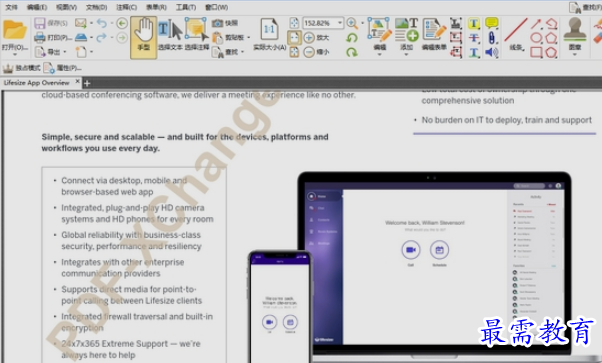Click the 快照 snapshot camera tool
602x363 pixels.
pos(225,23)
